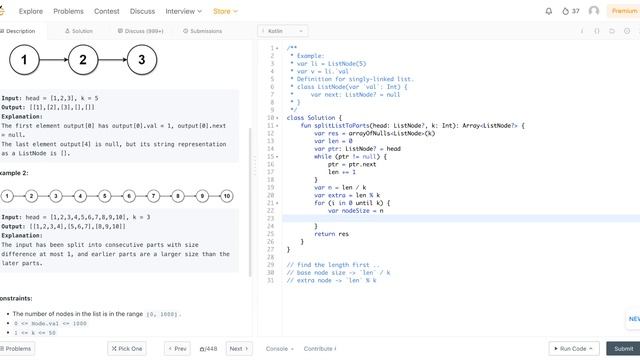Place cursor on empty line 23

pyautogui.click(x=461, y=218)
